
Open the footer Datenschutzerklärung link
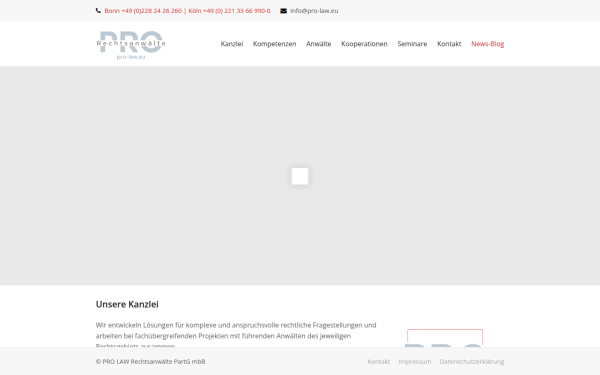pyautogui.click(x=472, y=362)
